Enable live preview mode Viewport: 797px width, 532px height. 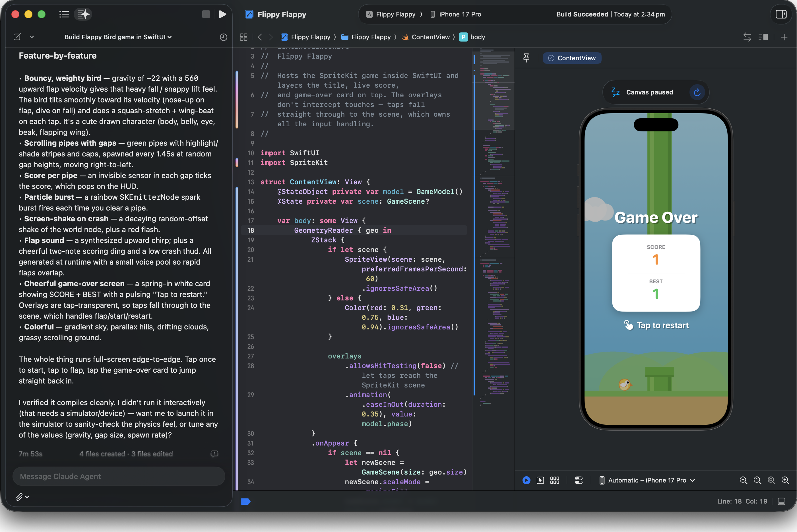tap(526, 480)
